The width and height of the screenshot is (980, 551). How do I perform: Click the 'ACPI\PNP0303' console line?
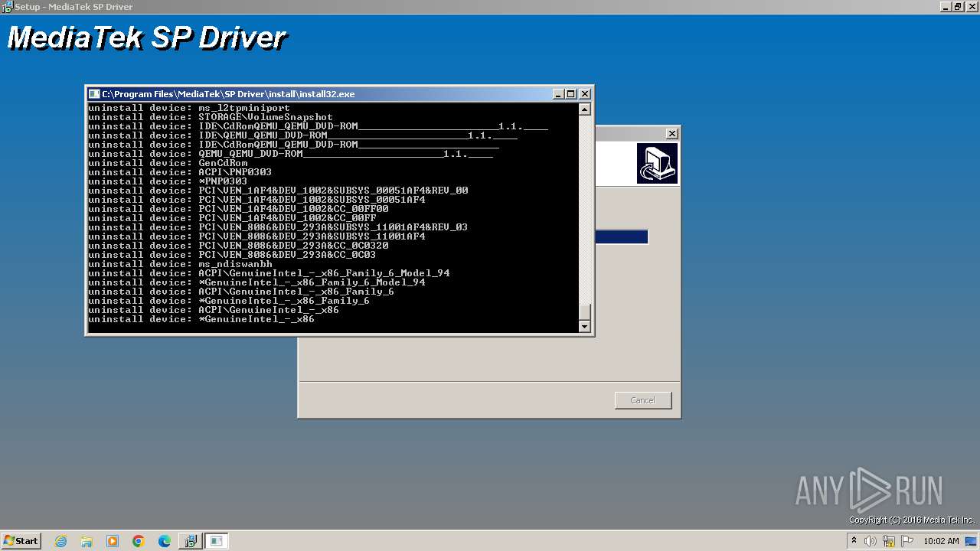click(x=180, y=172)
